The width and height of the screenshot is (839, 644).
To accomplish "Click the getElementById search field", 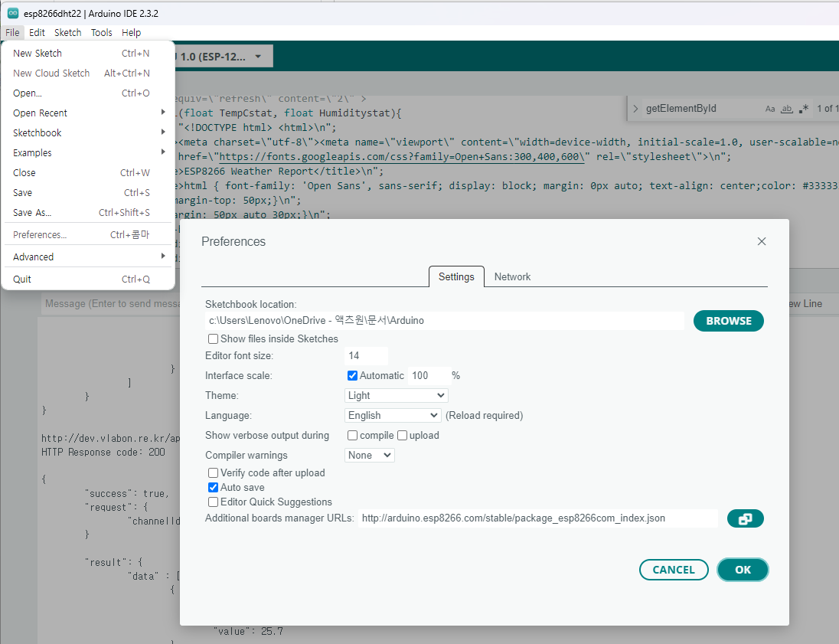I will 702,109.
